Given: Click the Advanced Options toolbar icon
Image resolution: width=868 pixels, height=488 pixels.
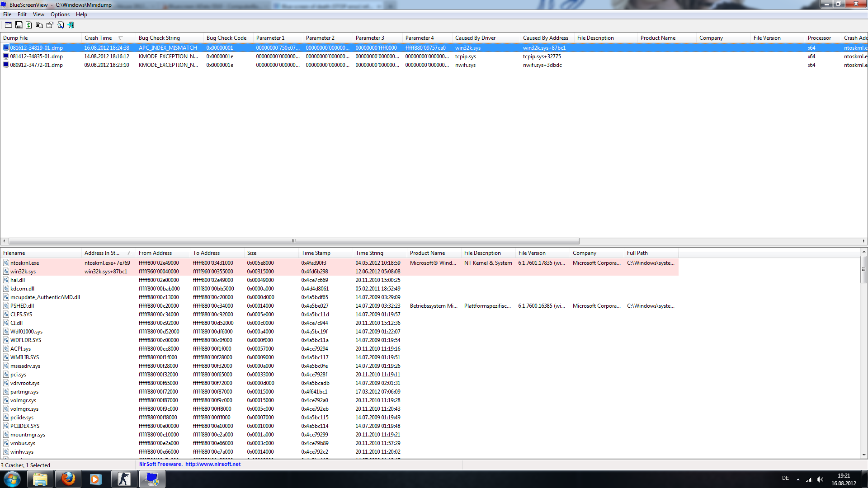Looking at the screenshot, I should 8,25.
